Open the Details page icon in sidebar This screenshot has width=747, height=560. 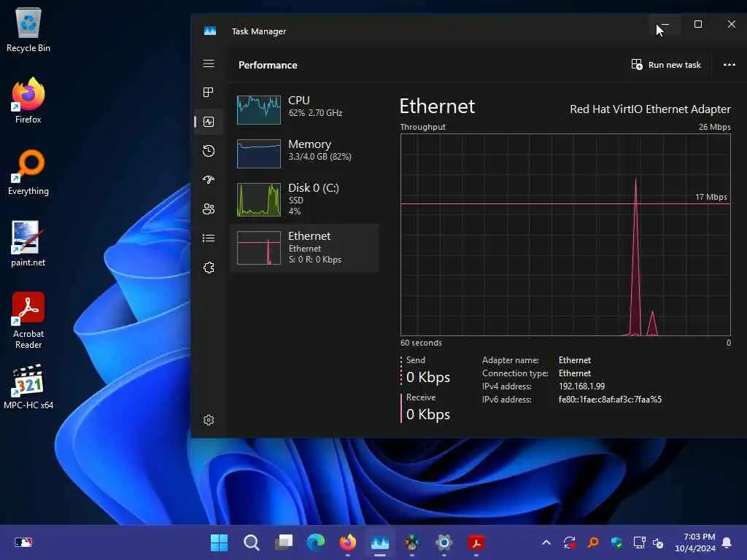pyautogui.click(x=209, y=238)
